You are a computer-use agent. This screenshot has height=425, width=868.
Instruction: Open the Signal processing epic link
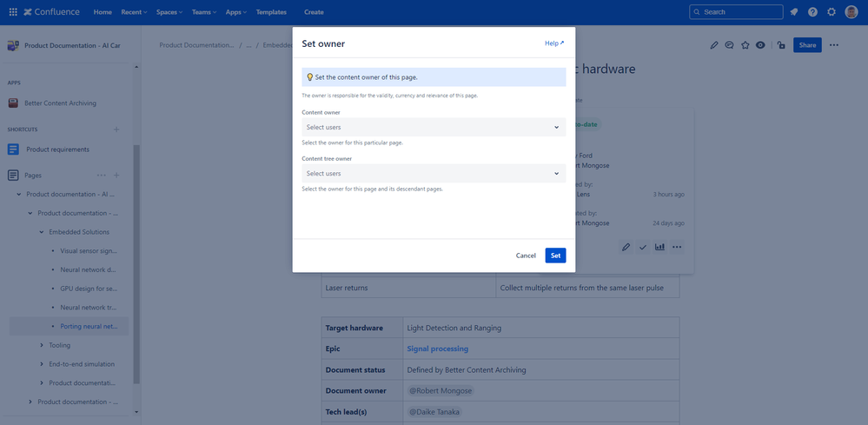(437, 349)
